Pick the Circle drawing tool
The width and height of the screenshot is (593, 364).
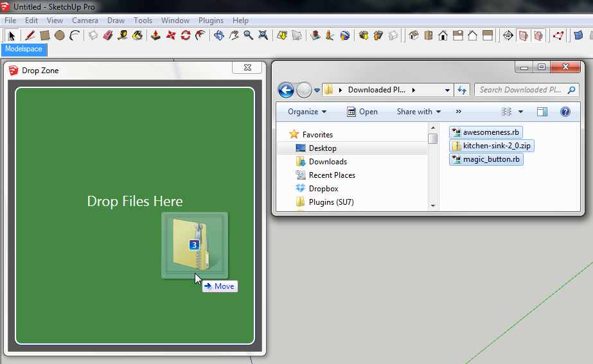[x=60, y=35]
